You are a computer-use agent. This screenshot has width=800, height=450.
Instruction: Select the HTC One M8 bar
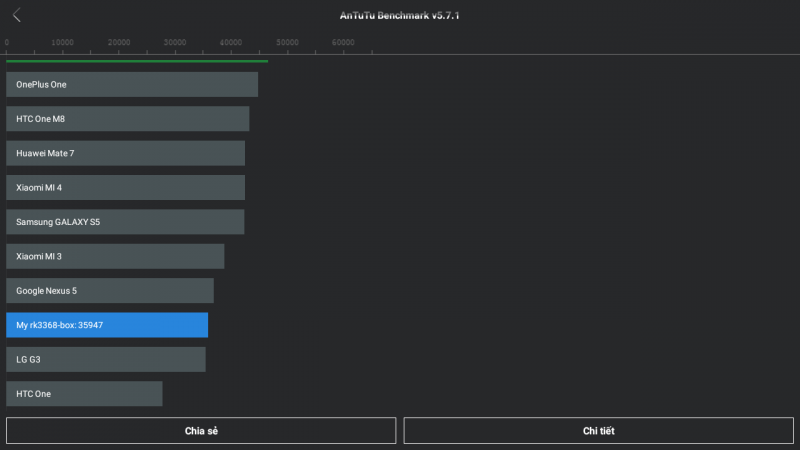point(128,119)
